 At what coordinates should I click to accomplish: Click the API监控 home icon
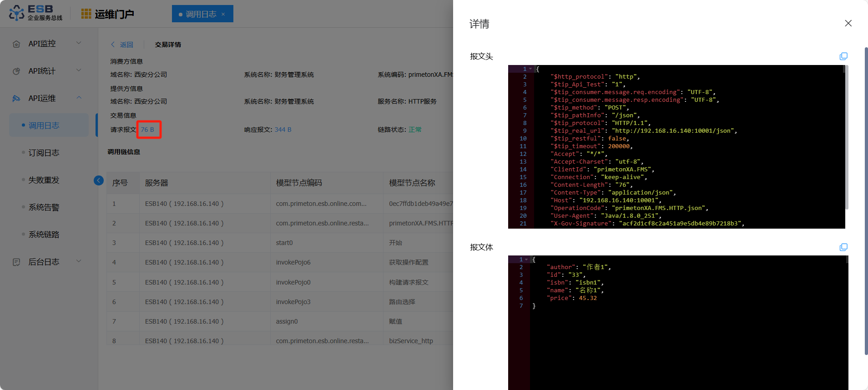coord(16,44)
